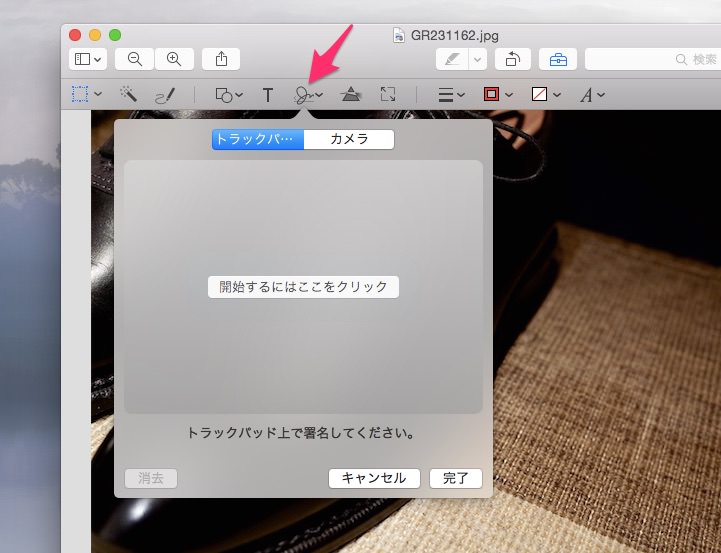Click the Signature tool icon
This screenshot has width=721, height=553.
[303, 95]
